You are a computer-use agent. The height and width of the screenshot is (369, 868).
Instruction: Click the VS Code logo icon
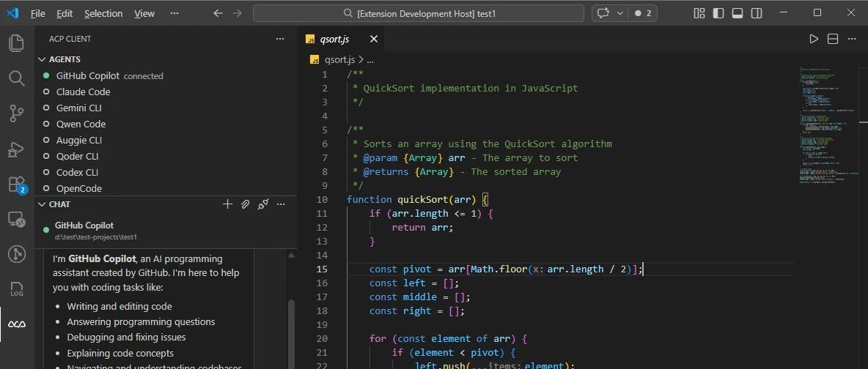(x=12, y=12)
